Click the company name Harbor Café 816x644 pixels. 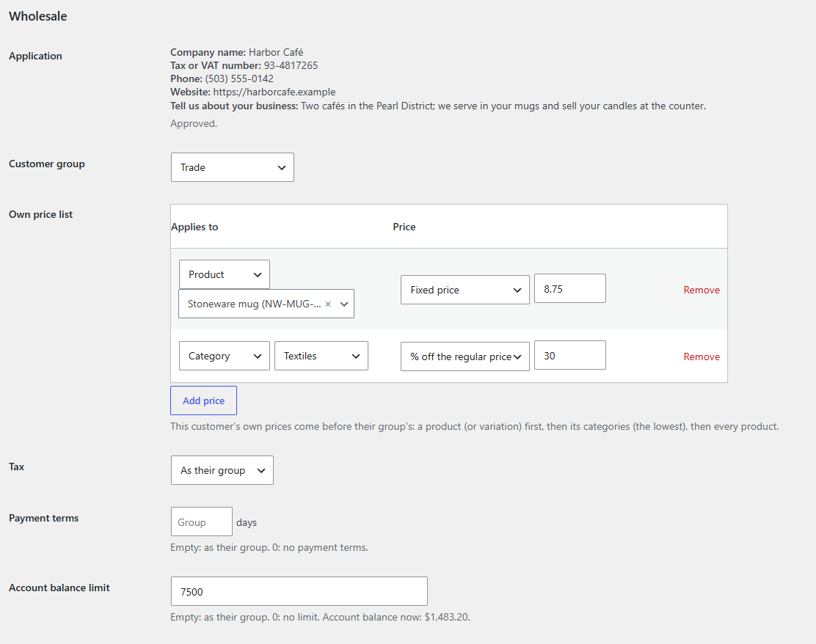click(276, 52)
